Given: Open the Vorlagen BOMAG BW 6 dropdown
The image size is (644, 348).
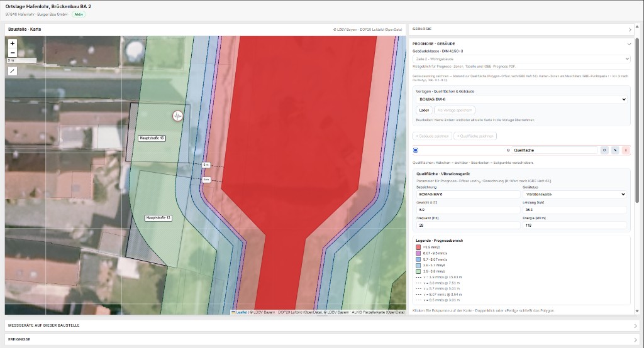Looking at the screenshot, I should pyautogui.click(x=521, y=99).
